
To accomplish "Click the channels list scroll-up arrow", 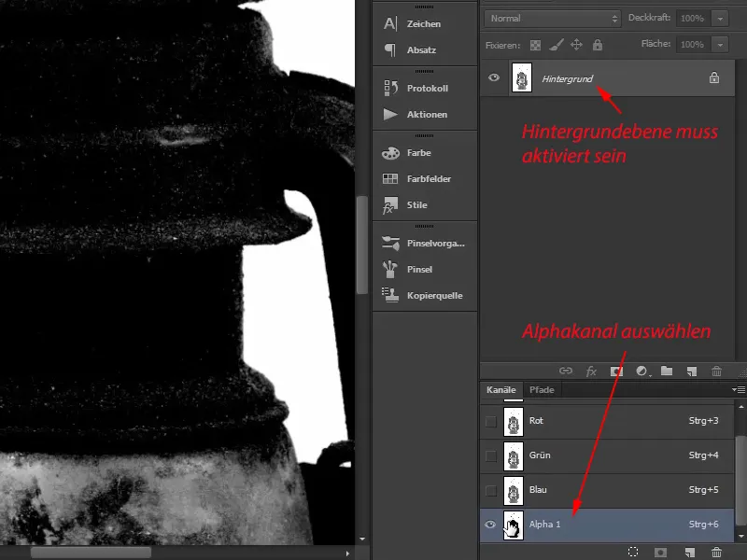I will tap(740, 407).
